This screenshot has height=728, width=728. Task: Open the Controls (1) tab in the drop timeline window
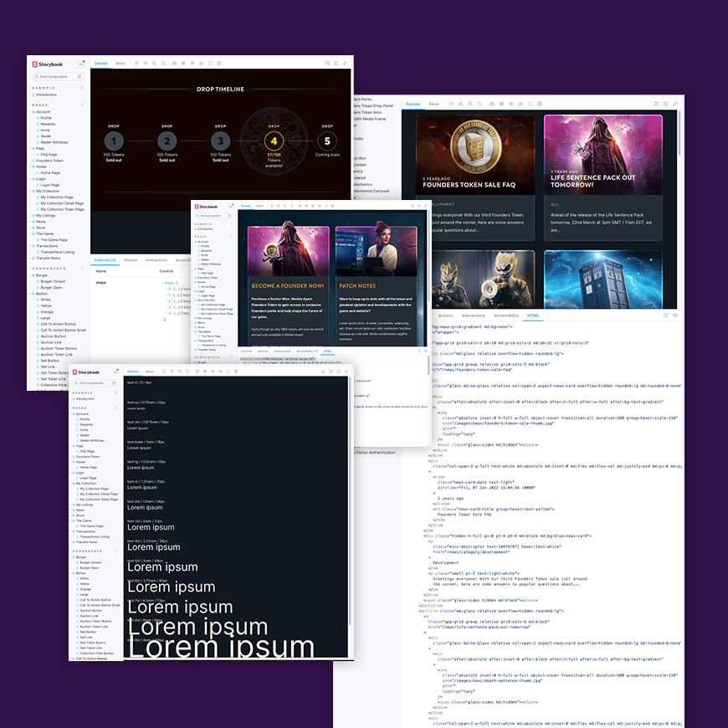105,260
